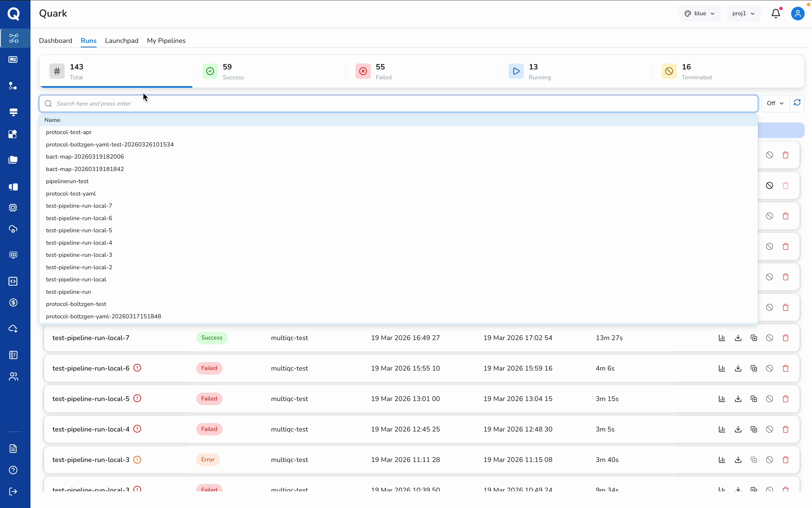
Task: Open the users team sidebar icon
Action: tap(13, 377)
